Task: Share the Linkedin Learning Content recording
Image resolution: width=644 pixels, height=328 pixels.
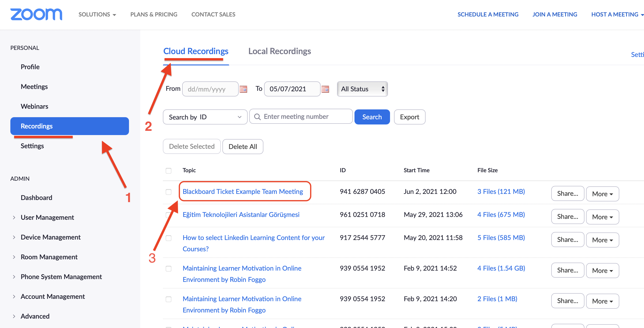Action: click(568, 240)
